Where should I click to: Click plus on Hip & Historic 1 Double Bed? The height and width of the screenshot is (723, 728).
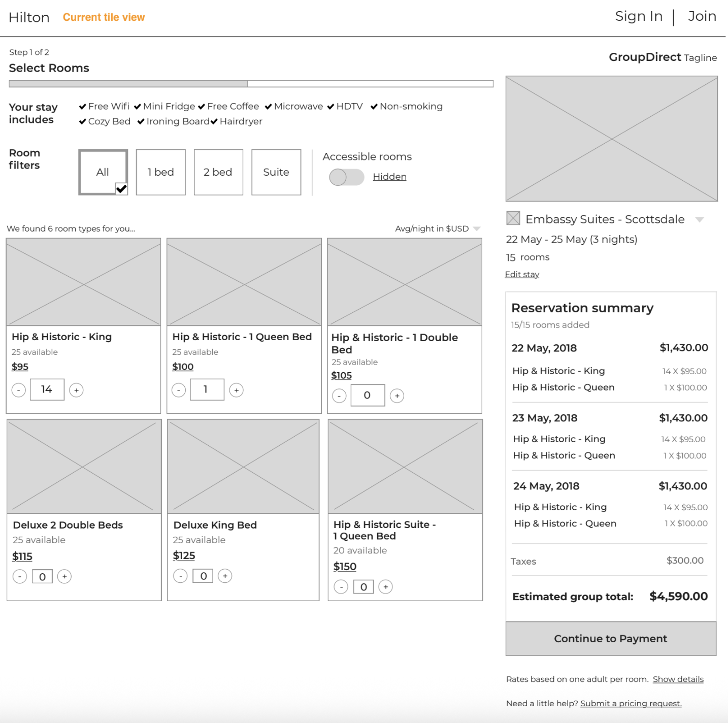click(397, 396)
